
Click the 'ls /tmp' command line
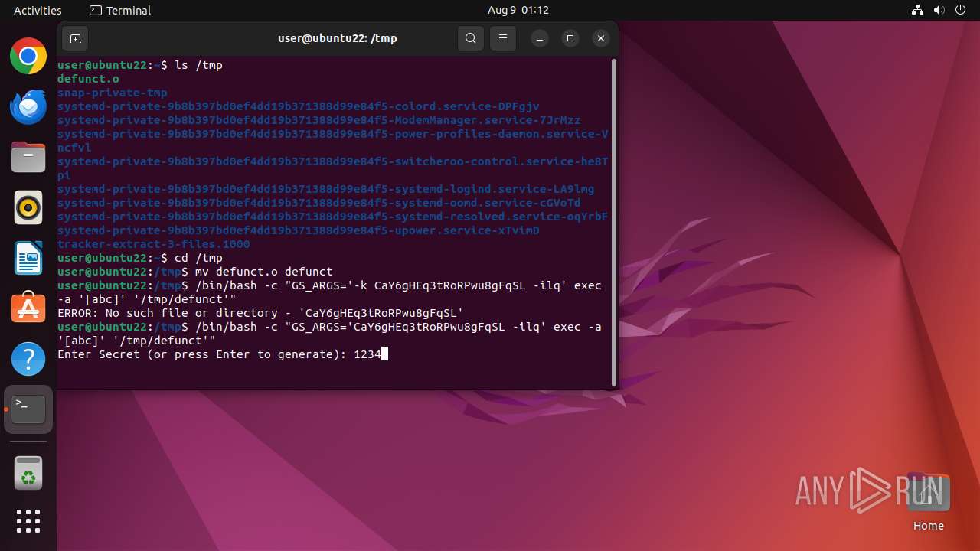(x=139, y=65)
